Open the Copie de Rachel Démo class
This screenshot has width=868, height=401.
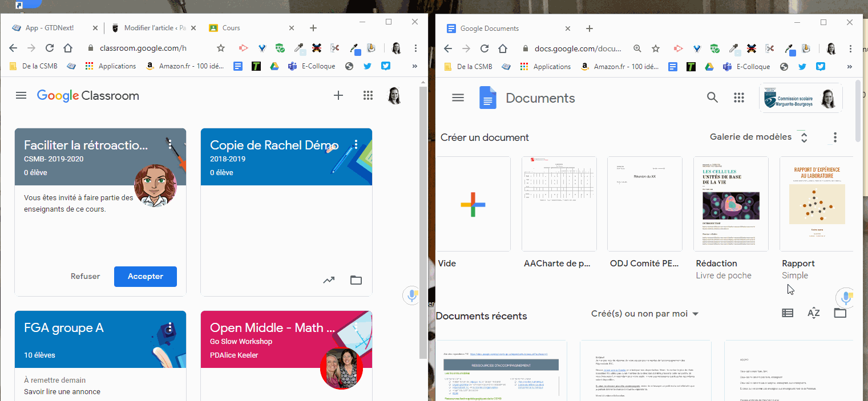click(274, 145)
